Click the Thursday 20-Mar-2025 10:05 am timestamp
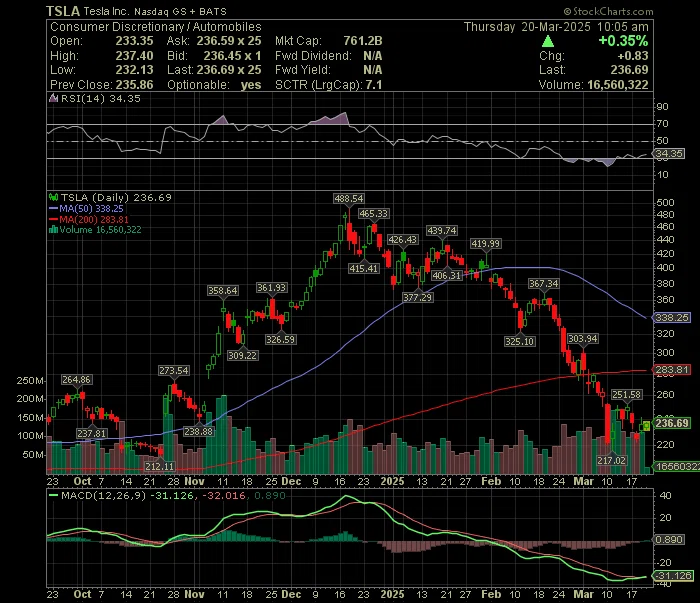The height and width of the screenshot is (603, 700). (556, 27)
